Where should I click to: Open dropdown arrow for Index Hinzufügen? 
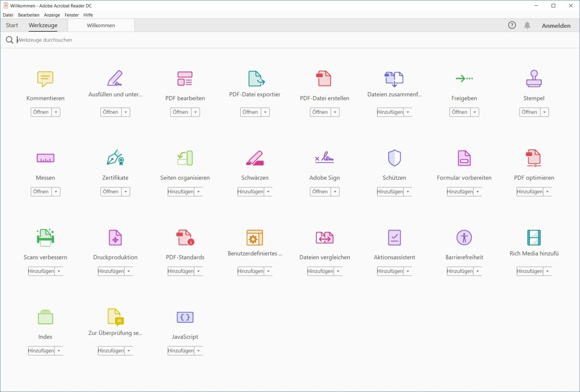tap(59, 351)
